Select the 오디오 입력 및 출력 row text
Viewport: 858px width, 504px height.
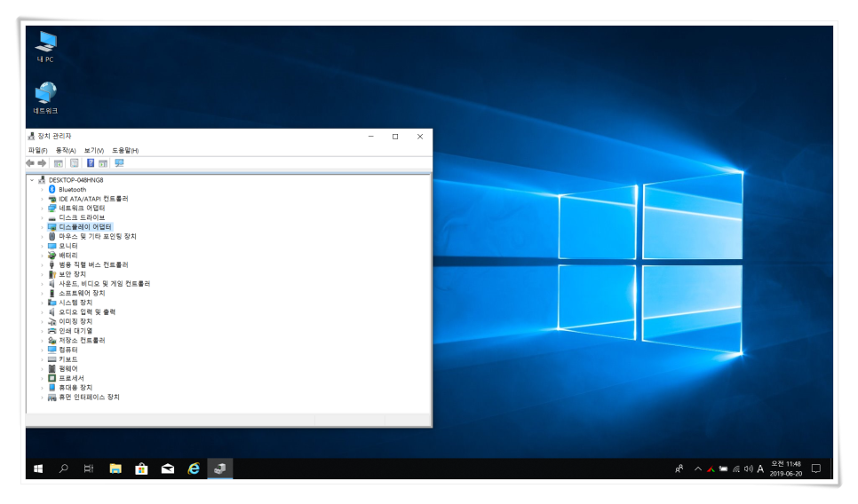click(x=87, y=312)
